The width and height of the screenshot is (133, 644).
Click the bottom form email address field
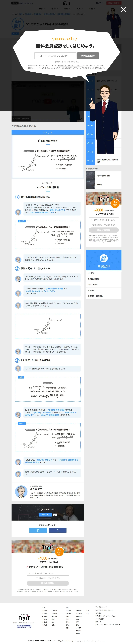(x=48, y=573)
